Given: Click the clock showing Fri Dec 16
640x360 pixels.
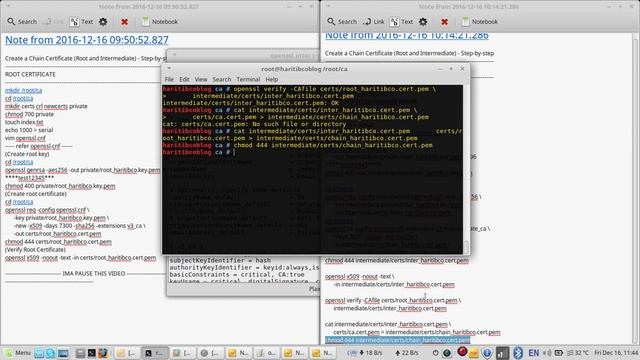Looking at the screenshot, I should click(x=616, y=353).
